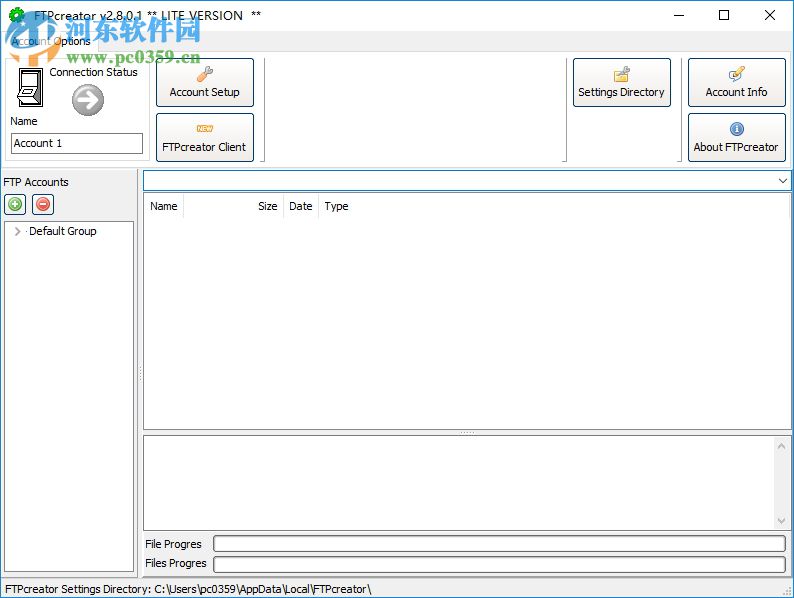Sort file list by Date column
The image size is (794, 598).
click(x=301, y=206)
